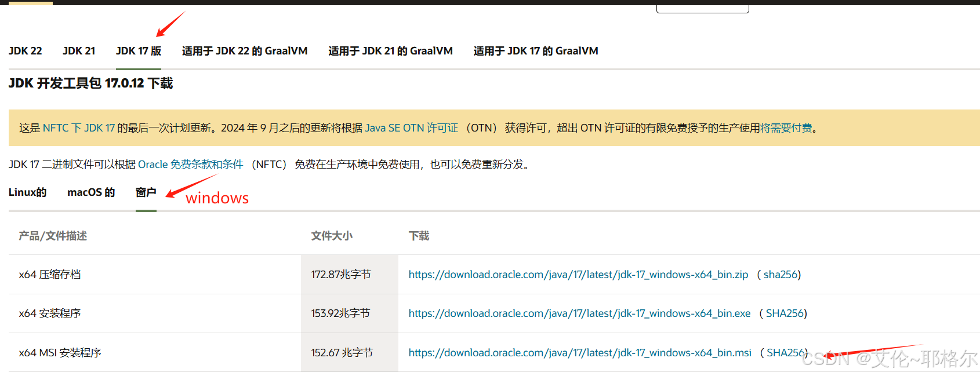Select the macOS 的 platform tab
This screenshot has height=376, width=980.
coord(91,192)
